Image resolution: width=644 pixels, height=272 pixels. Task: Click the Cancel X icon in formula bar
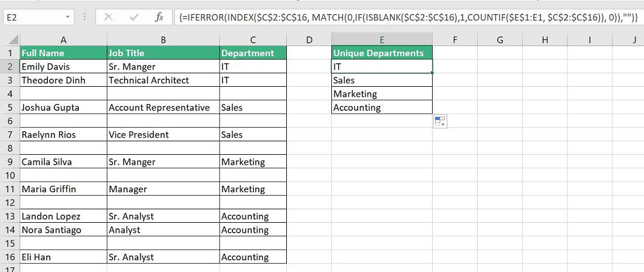coord(108,17)
